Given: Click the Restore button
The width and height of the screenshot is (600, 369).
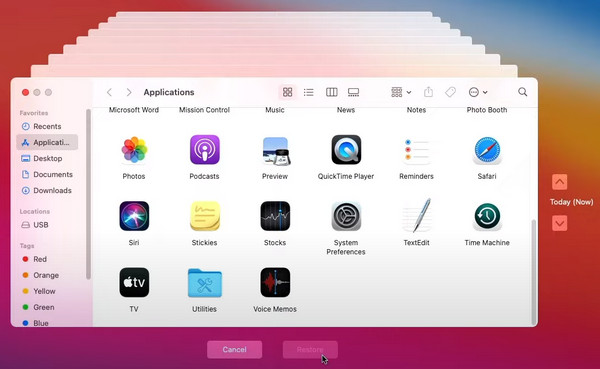Looking at the screenshot, I should click(x=310, y=349).
